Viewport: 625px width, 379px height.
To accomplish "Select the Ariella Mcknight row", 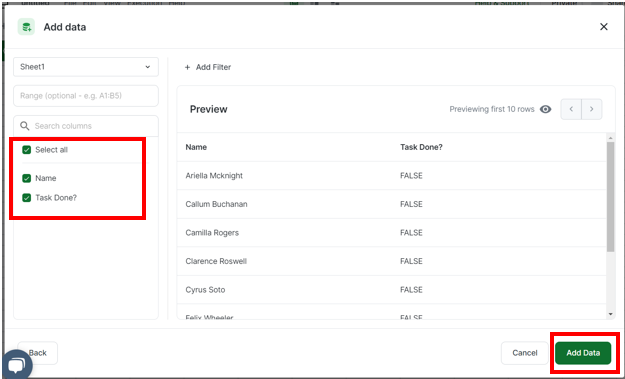I will 391,176.
